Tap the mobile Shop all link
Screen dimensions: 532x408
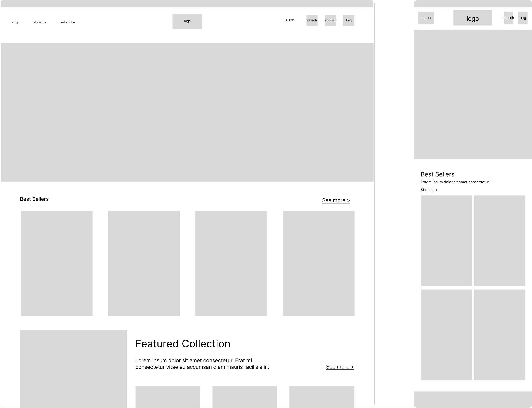429,190
